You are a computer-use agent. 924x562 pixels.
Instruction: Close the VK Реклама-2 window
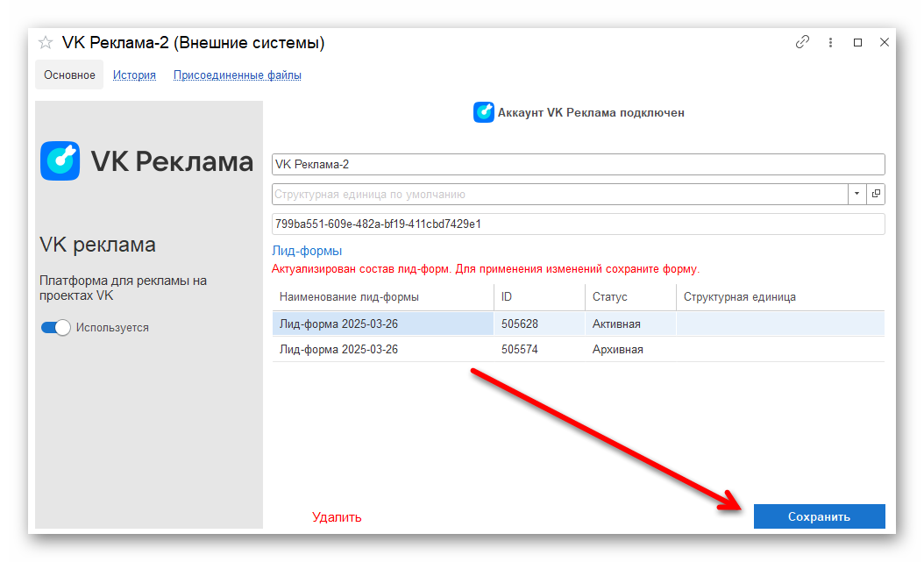point(884,42)
